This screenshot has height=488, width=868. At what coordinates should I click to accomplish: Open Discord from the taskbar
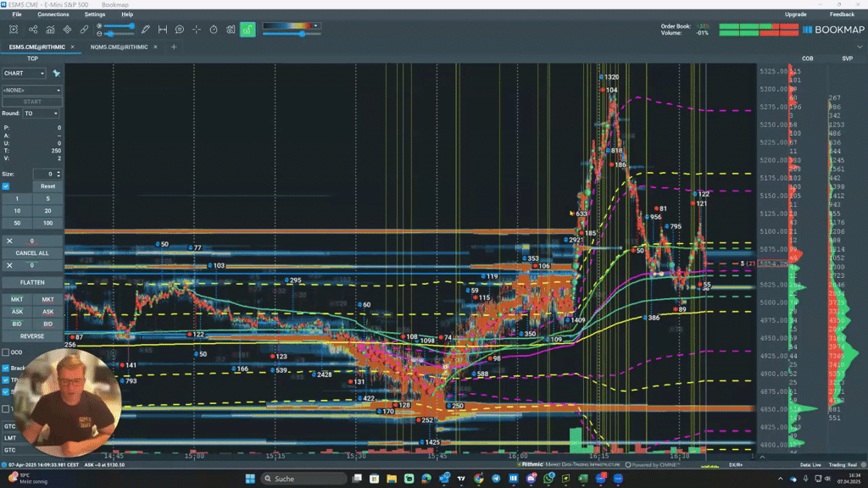[531, 479]
